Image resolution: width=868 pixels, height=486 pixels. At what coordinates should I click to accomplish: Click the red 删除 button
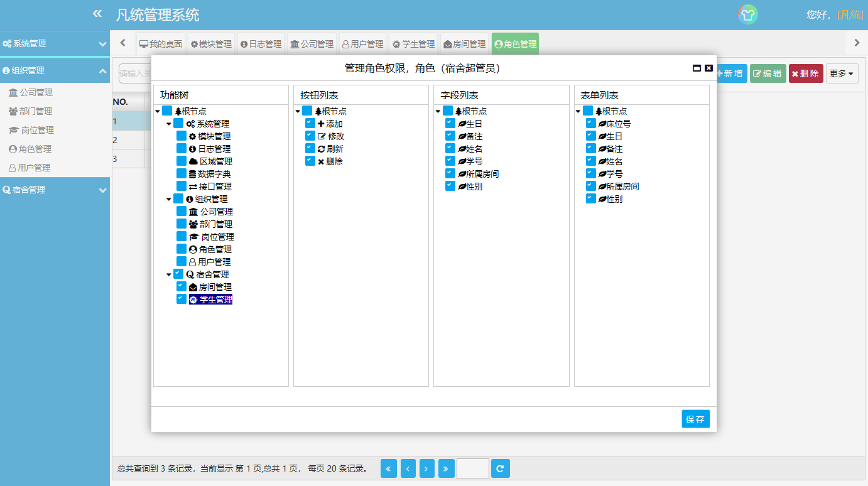(806, 73)
